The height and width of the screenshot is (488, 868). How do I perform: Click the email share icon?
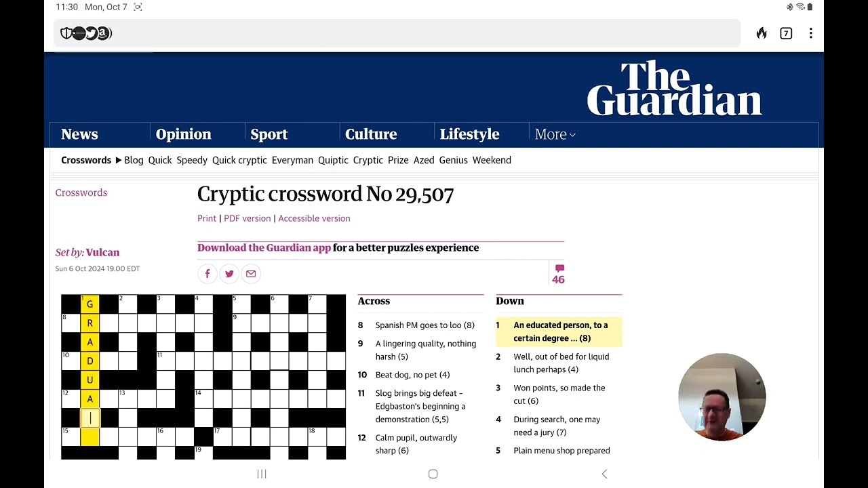(x=251, y=273)
